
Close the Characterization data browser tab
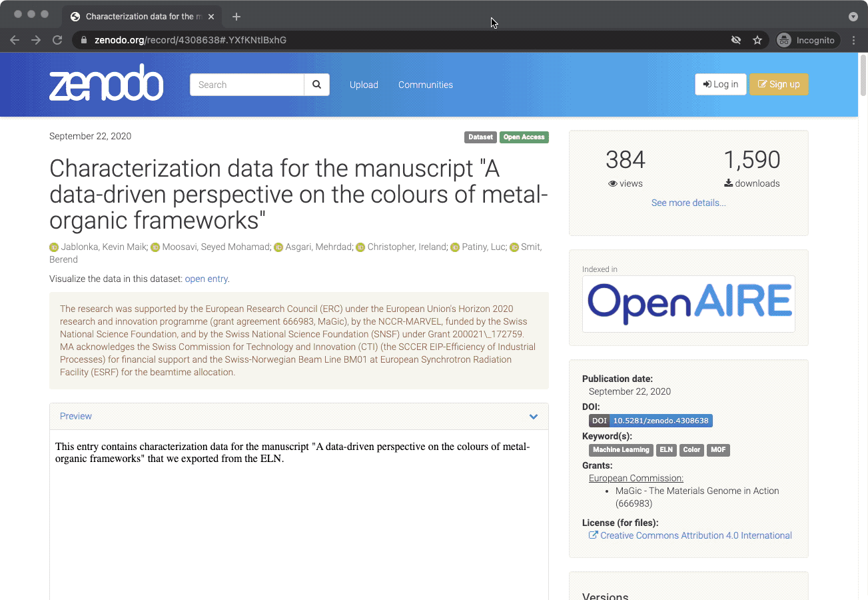point(211,17)
